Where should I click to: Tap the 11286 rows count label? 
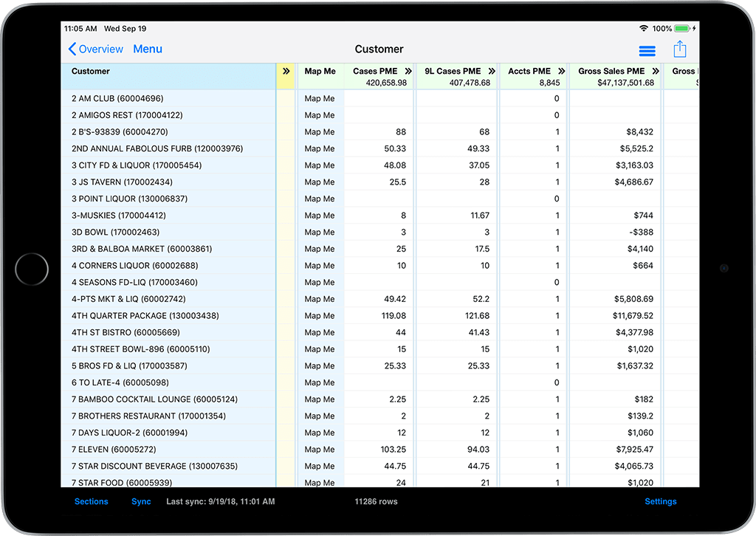pos(376,501)
